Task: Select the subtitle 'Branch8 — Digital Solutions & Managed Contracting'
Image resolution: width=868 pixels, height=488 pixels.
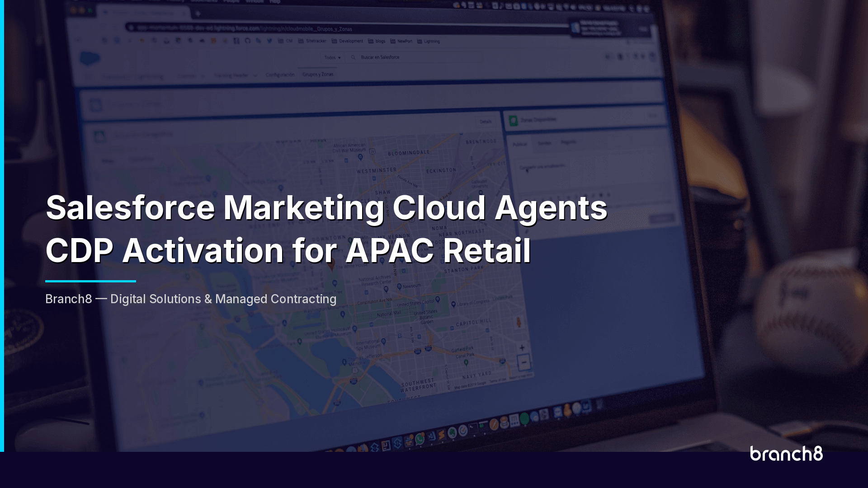Action: pos(191,299)
